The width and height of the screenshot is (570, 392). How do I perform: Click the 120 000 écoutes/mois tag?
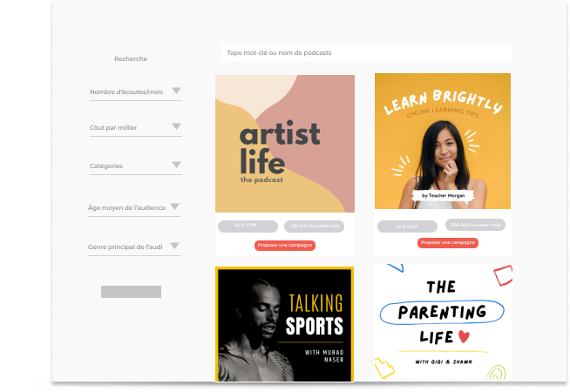click(314, 226)
